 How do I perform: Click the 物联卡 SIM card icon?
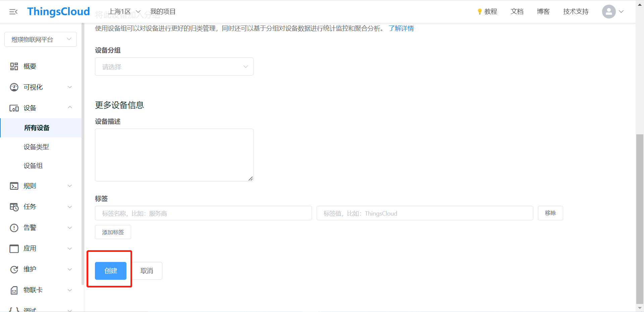[x=14, y=290]
